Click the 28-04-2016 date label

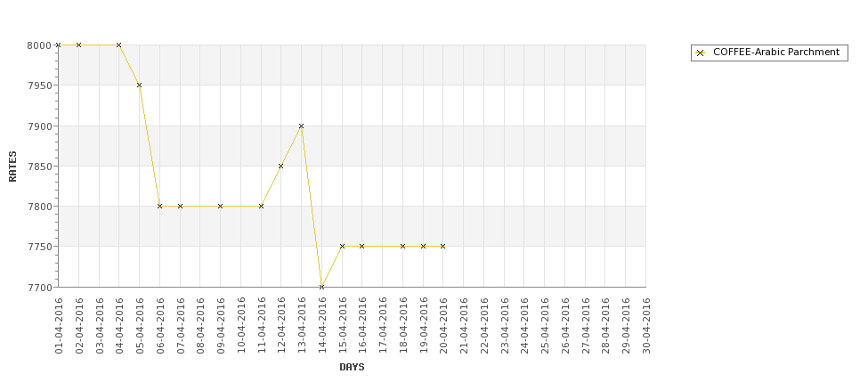[x=605, y=326]
